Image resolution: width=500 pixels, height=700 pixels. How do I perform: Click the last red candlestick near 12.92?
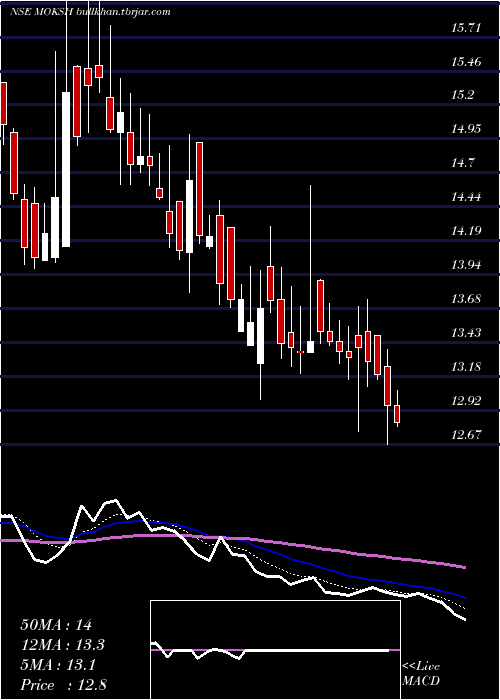coord(397,414)
